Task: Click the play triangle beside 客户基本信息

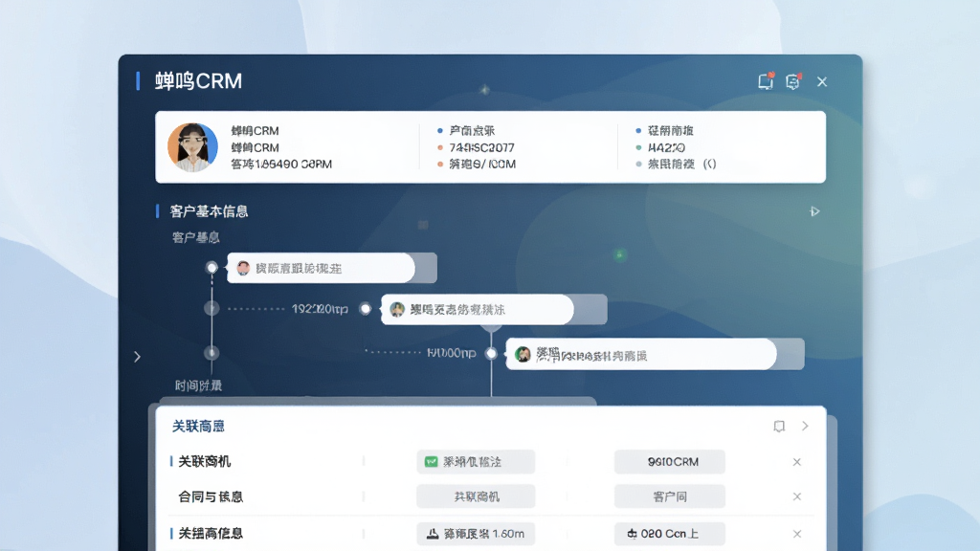Action: [814, 211]
